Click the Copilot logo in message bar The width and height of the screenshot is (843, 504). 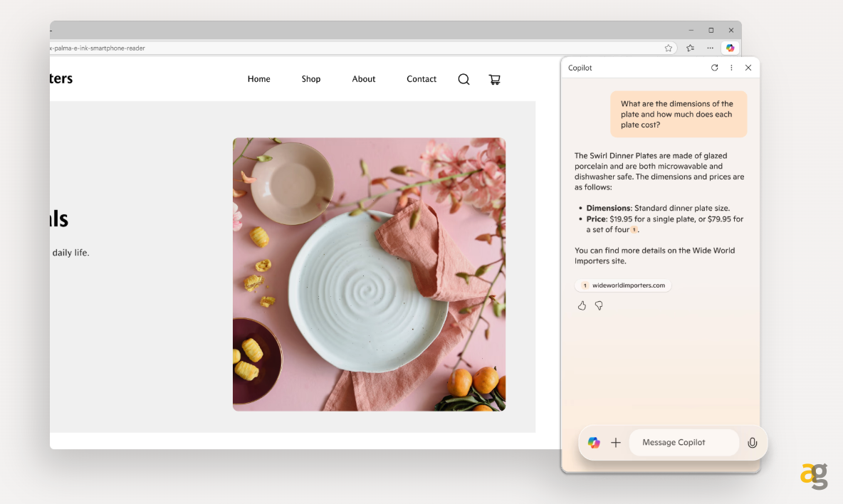point(594,442)
